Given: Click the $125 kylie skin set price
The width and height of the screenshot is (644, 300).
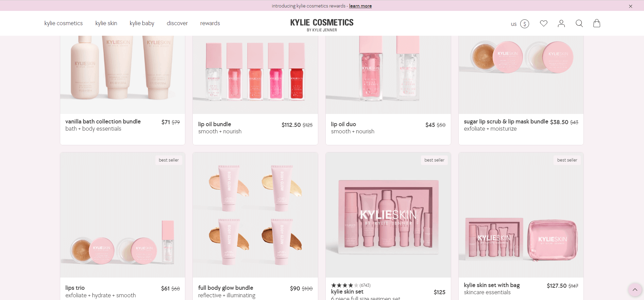Looking at the screenshot, I should [x=439, y=292].
